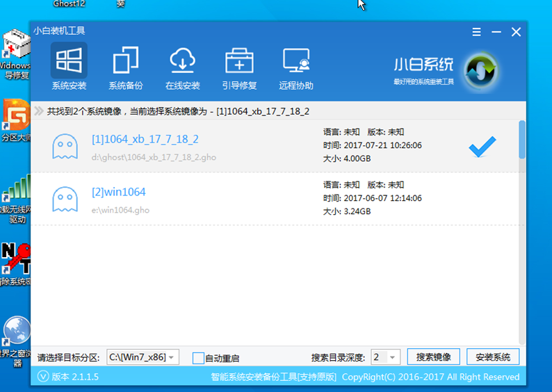Click the size 4.00GB text
552x392 pixels.
click(x=357, y=158)
